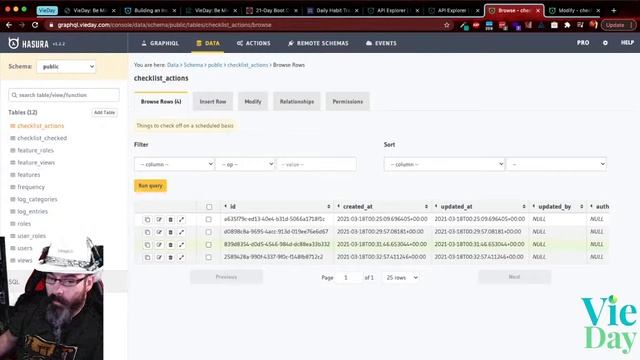The width and height of the screenshot is (640, 360).
Task: Check the row created at 00:25:09
Action: click(209, 220)
